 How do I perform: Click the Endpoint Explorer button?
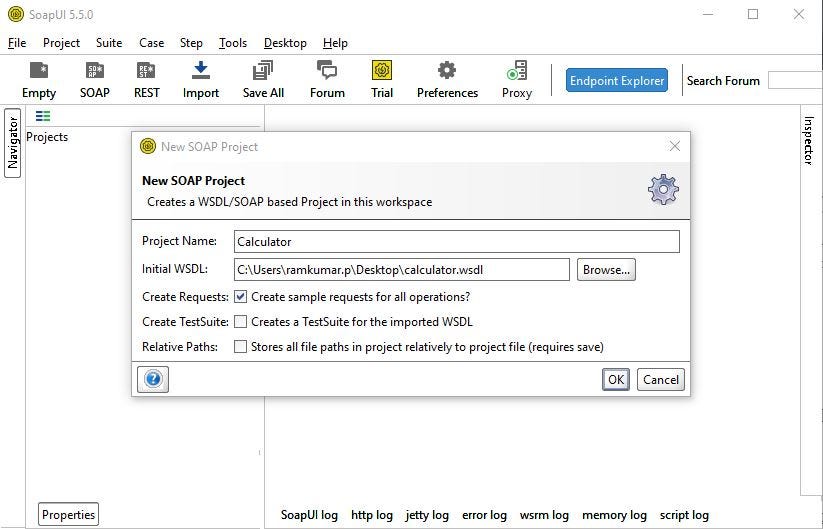coord(617,80)
